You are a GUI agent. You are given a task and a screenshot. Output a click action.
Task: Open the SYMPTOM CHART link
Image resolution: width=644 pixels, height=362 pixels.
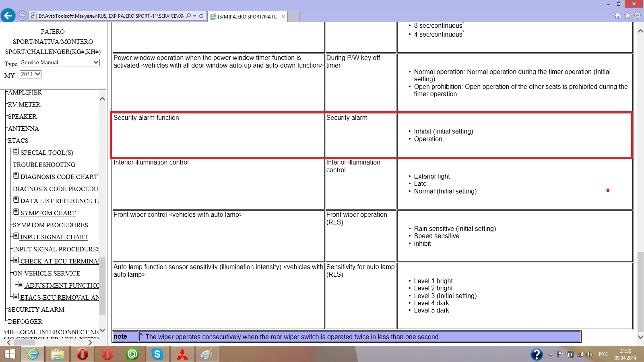point(48,213)
